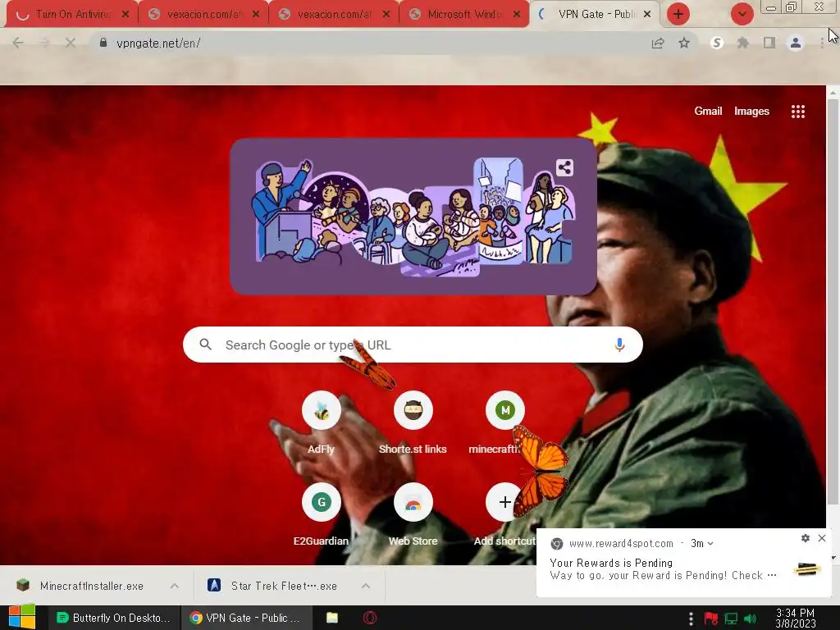
Task: Switch to the first vexacion.com tab
Action: click(x=203, y=15)
